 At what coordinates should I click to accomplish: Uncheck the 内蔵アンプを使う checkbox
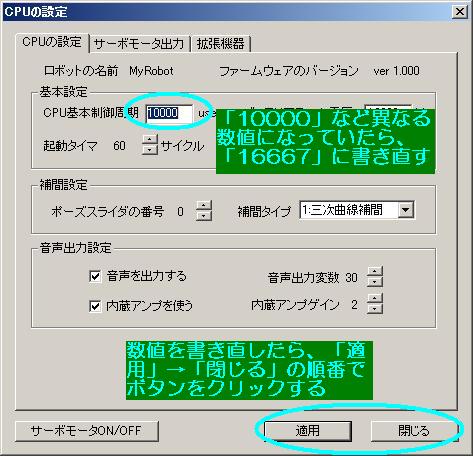[x=95, y=306]
